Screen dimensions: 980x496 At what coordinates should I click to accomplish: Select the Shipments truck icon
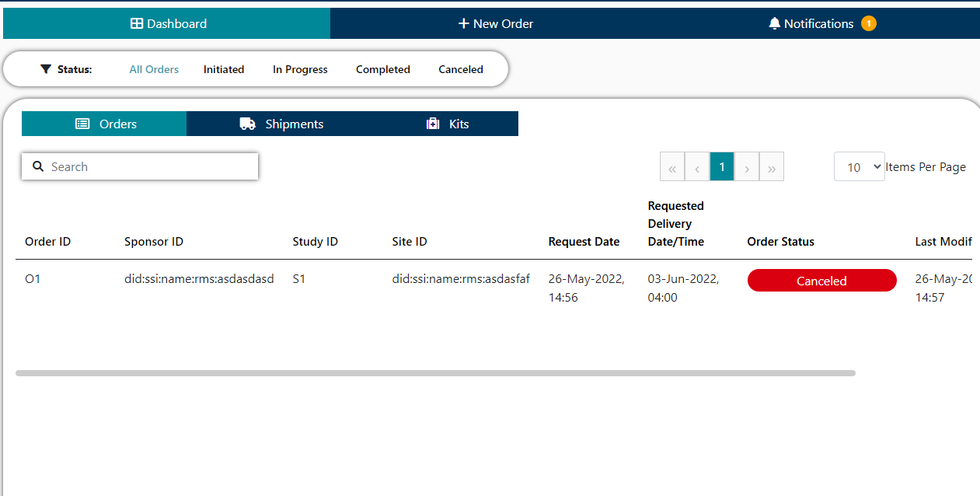coord(247,123)
